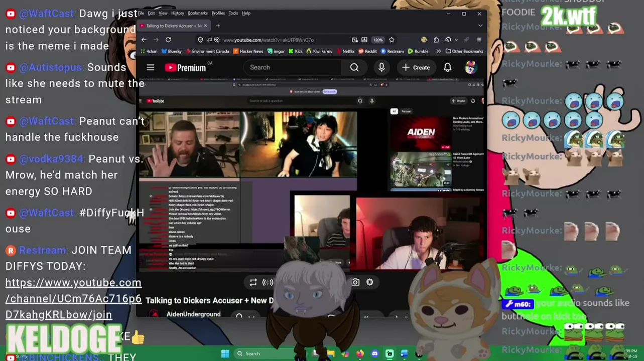Open the player settings gear
Viewport: 644px width, 361px height.
(x=369, y=282)
